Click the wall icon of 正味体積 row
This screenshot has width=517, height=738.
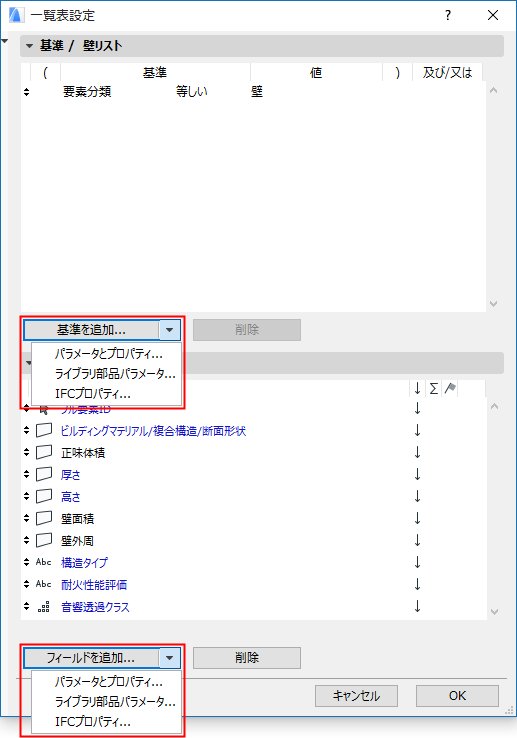pos(44,452)
